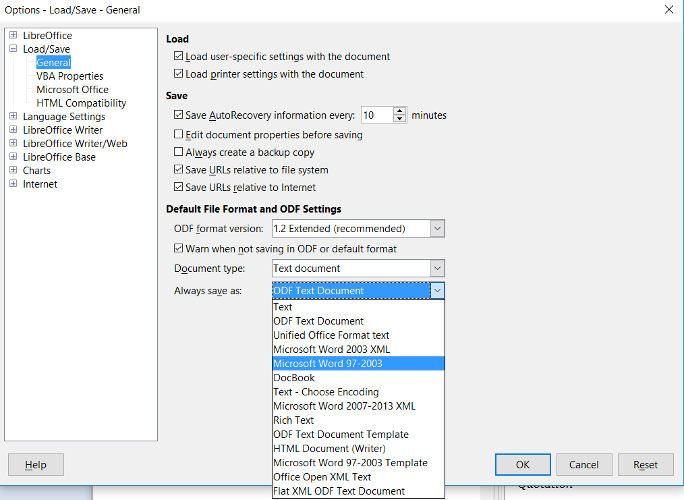Choose Office Open XML Text

click(358, 477)
